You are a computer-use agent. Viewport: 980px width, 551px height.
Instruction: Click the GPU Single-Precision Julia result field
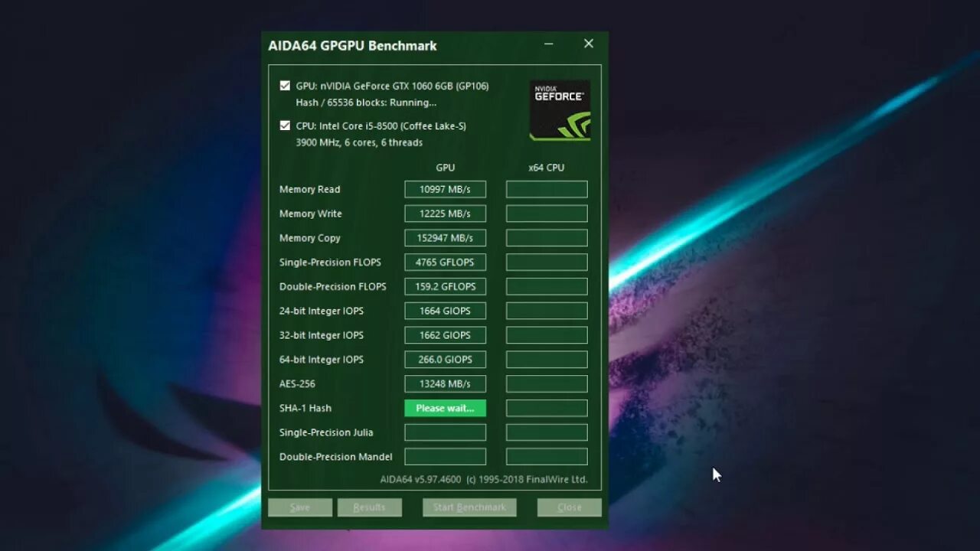445,432
